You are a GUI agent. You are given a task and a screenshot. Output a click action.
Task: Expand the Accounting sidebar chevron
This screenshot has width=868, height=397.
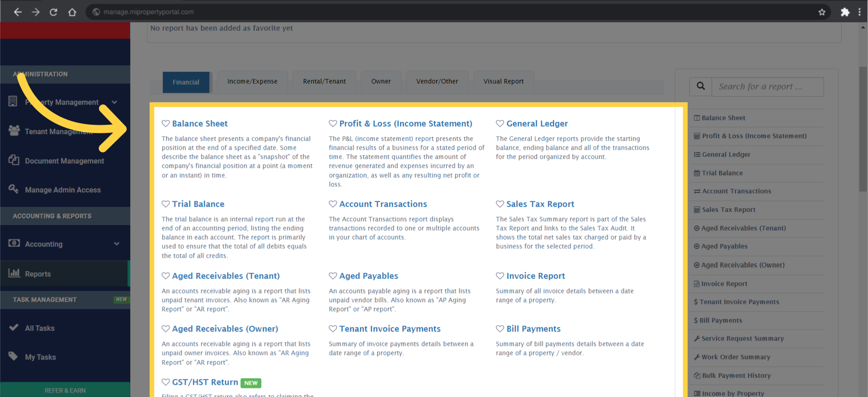tap(117, 244)
